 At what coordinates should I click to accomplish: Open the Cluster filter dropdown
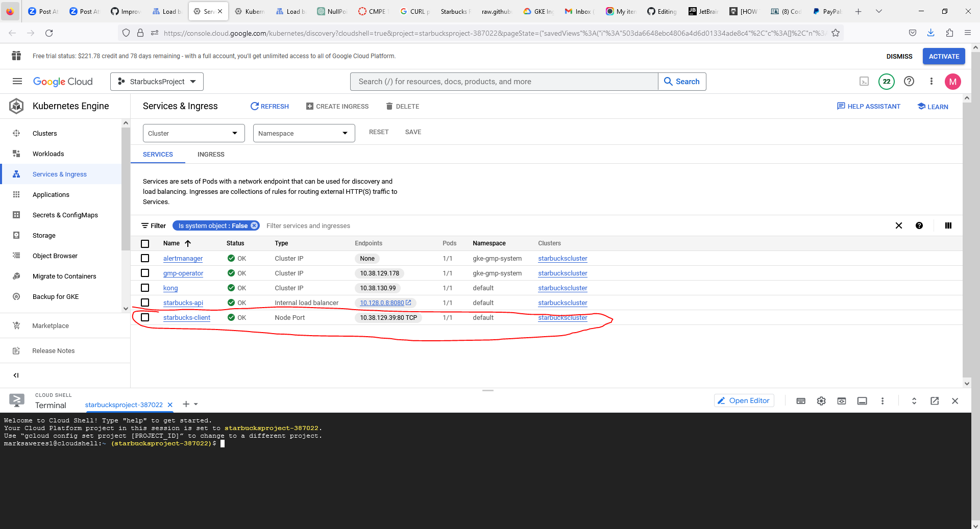click(193, 133)
